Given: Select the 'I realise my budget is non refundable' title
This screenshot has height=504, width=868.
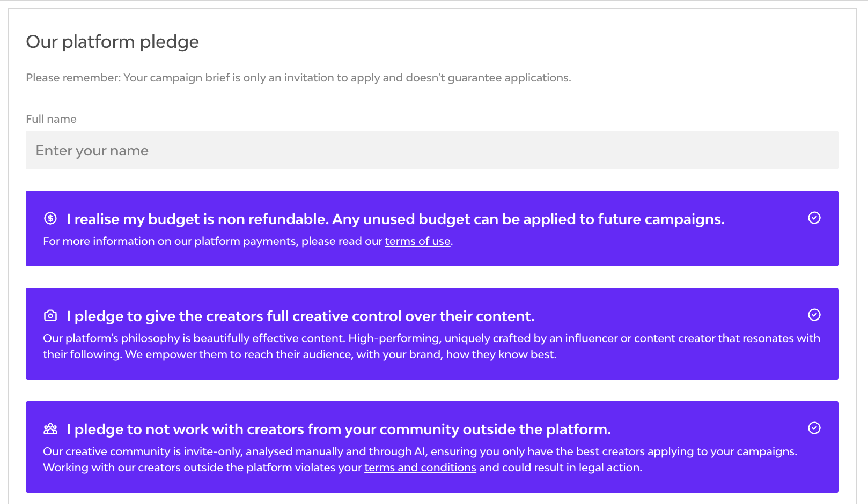Looking at the screenshot, I should (x=395, y=219).
